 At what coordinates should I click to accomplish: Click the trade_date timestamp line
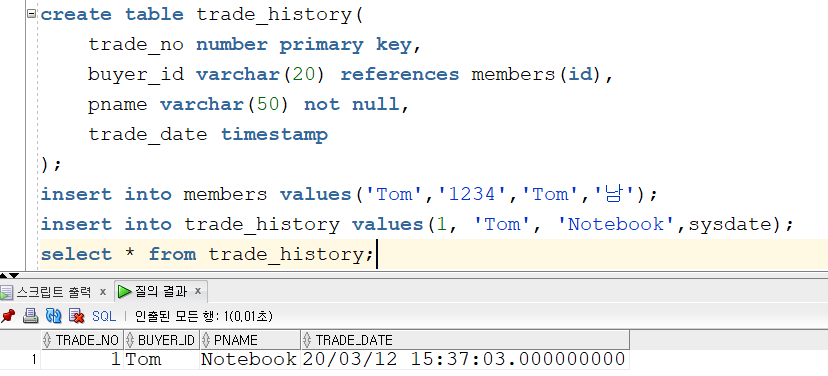(208, 135)
